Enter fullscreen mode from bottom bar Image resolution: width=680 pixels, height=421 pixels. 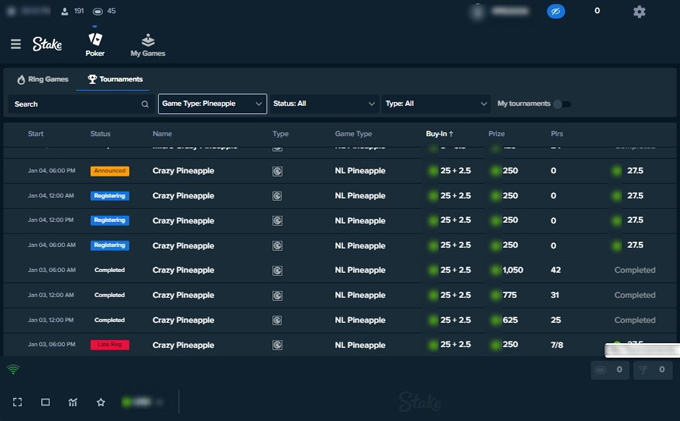click(17, 402)
